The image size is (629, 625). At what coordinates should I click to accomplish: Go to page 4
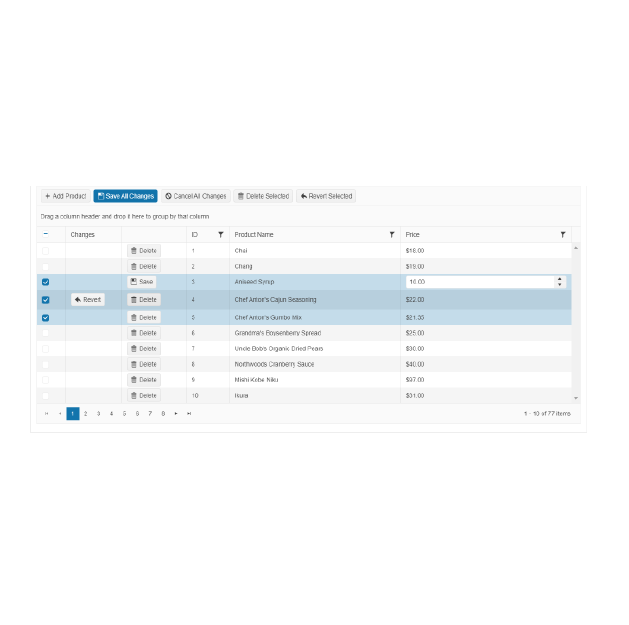112,414
